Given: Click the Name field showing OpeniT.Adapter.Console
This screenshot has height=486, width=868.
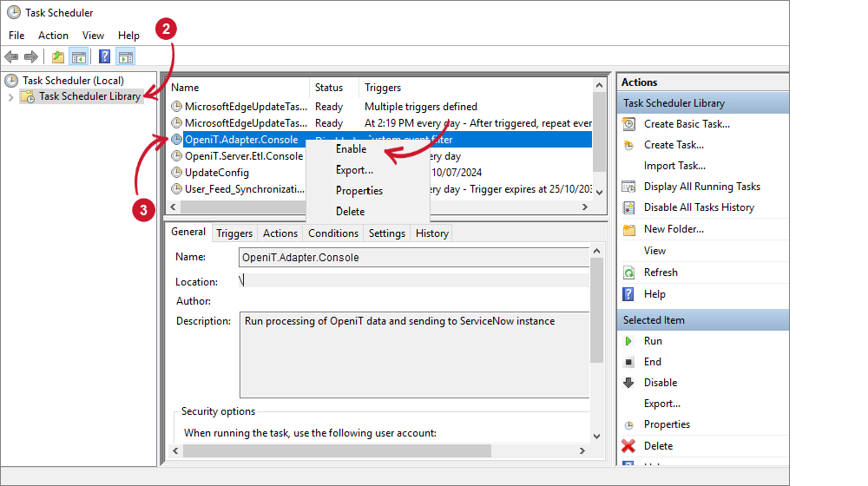Looking at the screenshot, I should click(x=414, y=258).
